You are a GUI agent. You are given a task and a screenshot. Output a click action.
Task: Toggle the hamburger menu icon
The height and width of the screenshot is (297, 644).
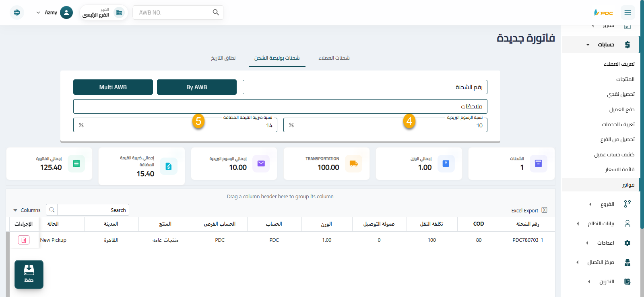click(627, 12)
